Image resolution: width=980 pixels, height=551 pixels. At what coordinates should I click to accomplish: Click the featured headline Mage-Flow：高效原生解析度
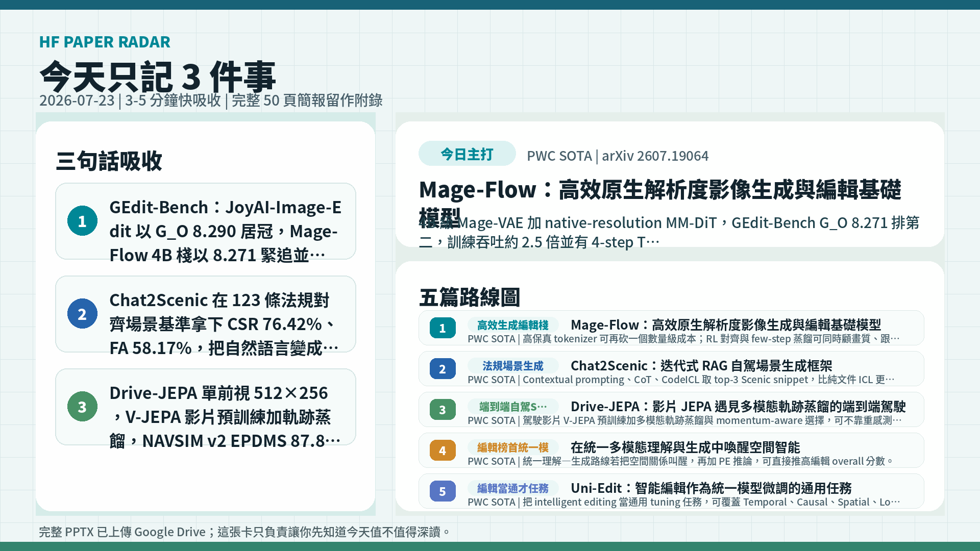click(660, 203)
